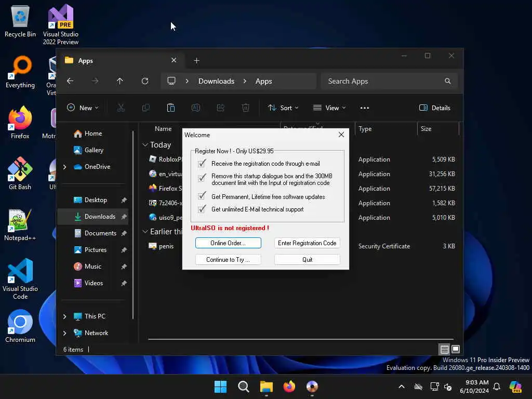The height and width of the screenshot is (399, 532).
Task: Toggle 'Receive the registration code through e-mail' checkbox
Action: (202, 164)
